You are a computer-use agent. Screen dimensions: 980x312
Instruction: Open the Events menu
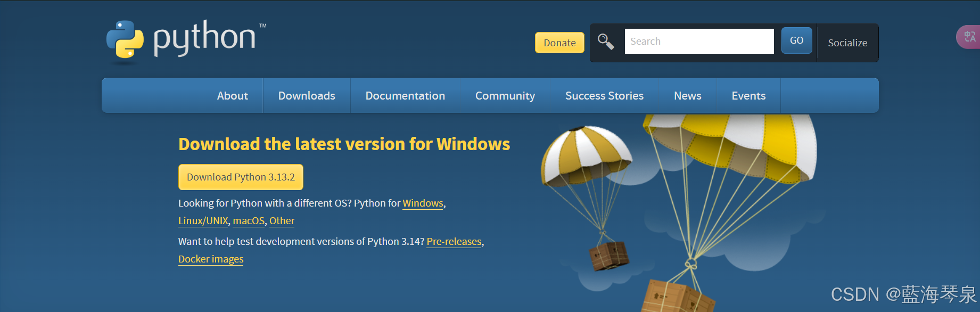point(748,96)
